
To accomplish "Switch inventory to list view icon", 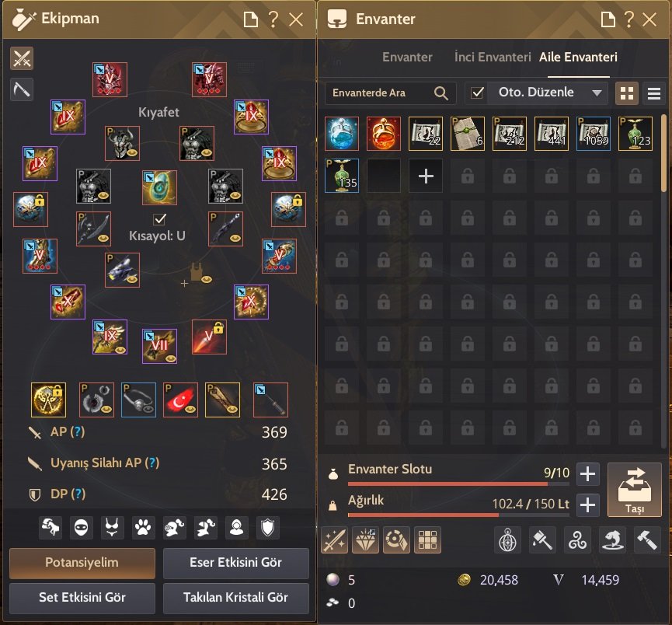I will pos(653,93).
